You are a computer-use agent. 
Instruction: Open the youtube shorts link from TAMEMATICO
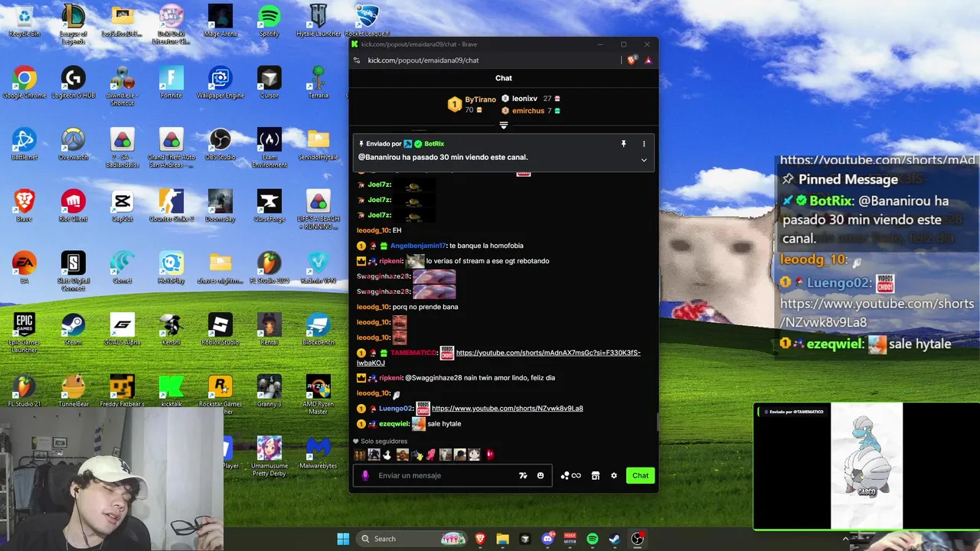pyautogui.click(x=498, y=357)
